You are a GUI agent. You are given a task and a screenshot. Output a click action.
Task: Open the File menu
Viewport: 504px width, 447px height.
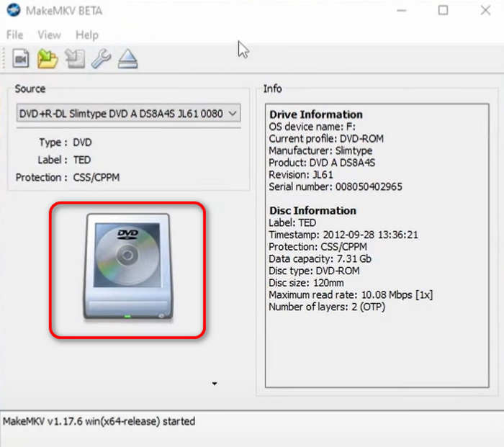[x=15, y=35]
